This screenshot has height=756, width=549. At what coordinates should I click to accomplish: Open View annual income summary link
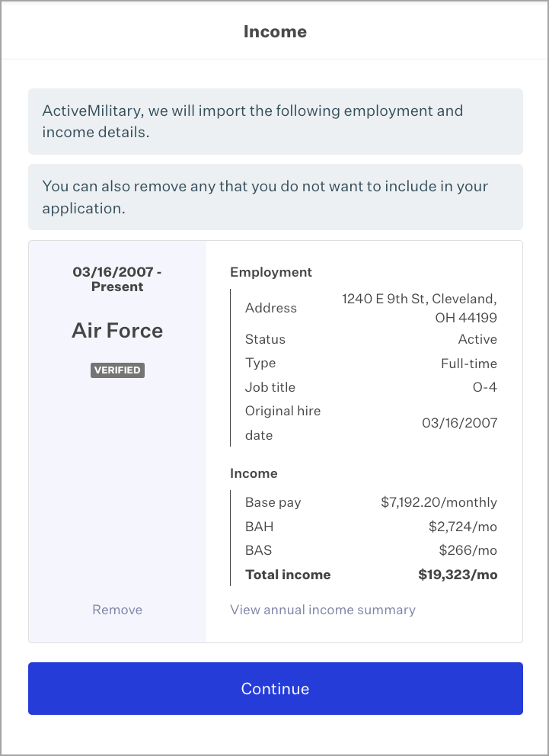point(323,610)
